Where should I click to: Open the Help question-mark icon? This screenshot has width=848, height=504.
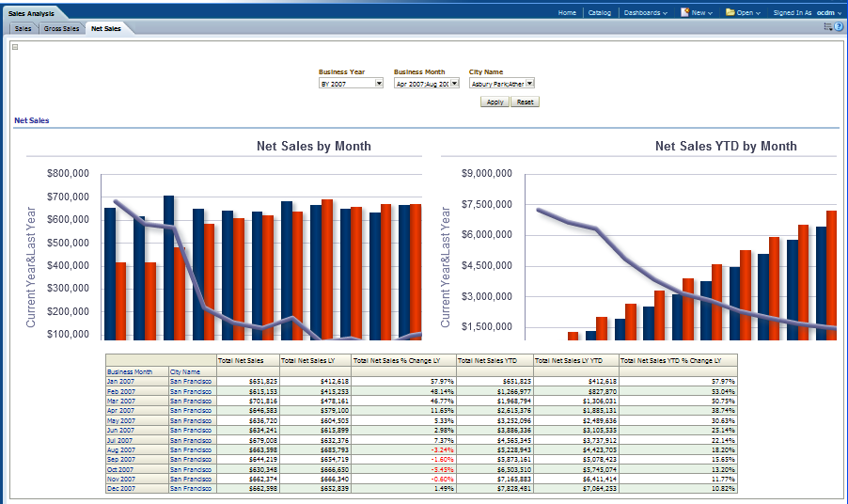pyautogui.click(x=839, y=26)
